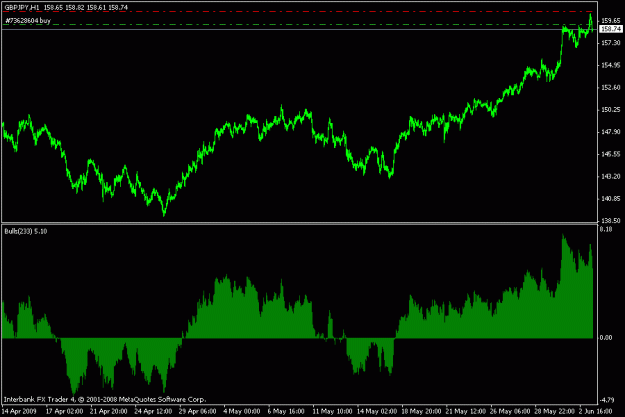This screenshot has height=417, width=625.
Task: Click the highlighted current price tag 158.74
Action: [x=611, y=29]
